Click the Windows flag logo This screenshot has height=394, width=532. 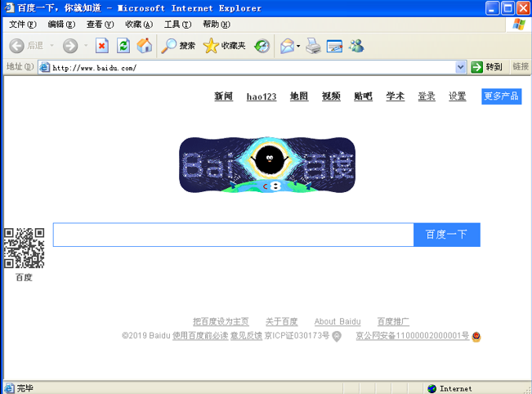[519, 25]
